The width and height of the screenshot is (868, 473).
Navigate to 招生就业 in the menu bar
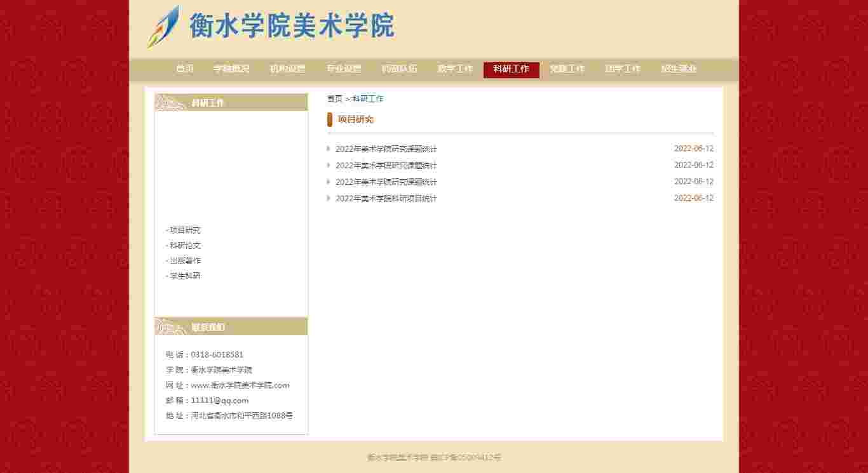click(x=679, y=69)
